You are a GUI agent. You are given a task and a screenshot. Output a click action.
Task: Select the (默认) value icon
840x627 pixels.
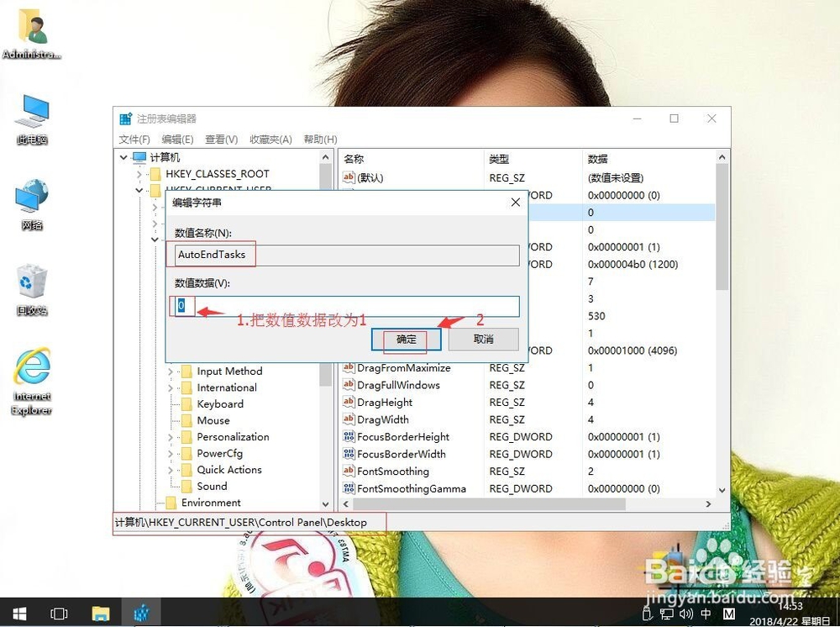click(x=349, y=177)
